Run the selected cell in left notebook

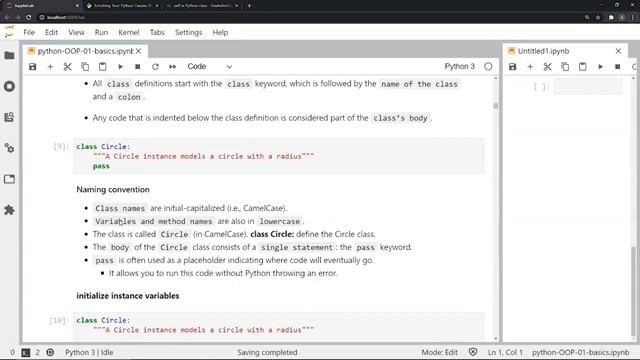[x=120, y=67]
